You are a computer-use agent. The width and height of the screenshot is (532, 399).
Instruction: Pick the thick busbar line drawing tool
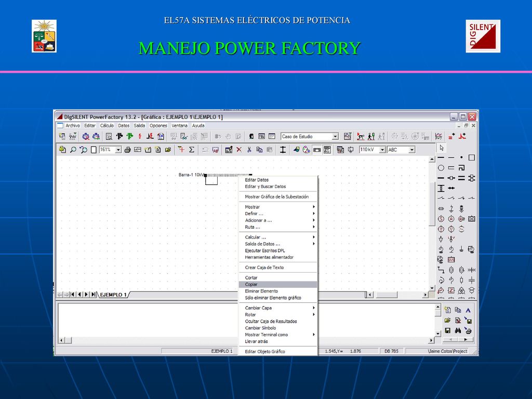(x=441, y=158)
